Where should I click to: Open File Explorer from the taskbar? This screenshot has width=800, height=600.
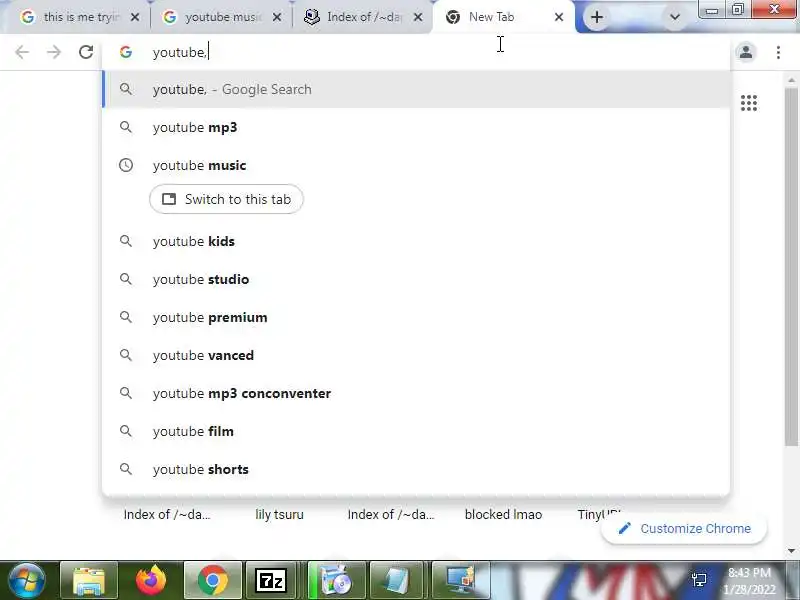point(89,581)
